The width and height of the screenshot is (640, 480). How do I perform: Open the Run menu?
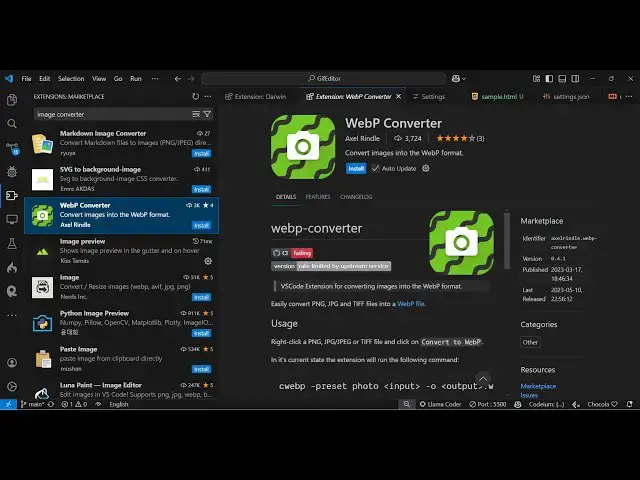pos(136,78)
